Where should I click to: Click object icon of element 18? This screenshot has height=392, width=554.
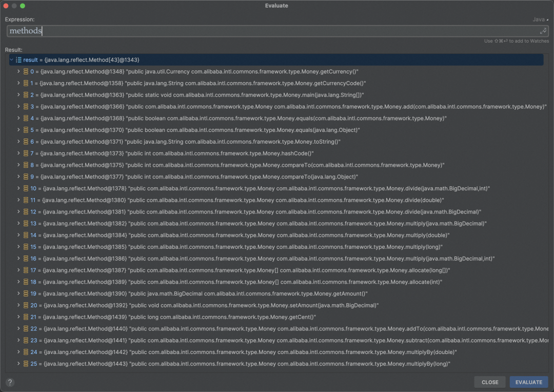[26, 282]
